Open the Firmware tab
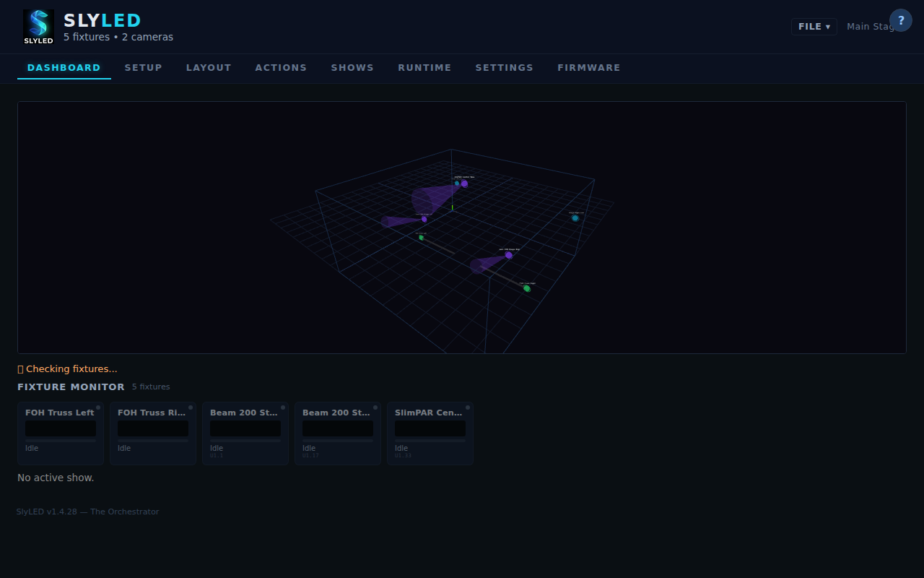This screenshot has height=578, width=924. pos(588,68)
